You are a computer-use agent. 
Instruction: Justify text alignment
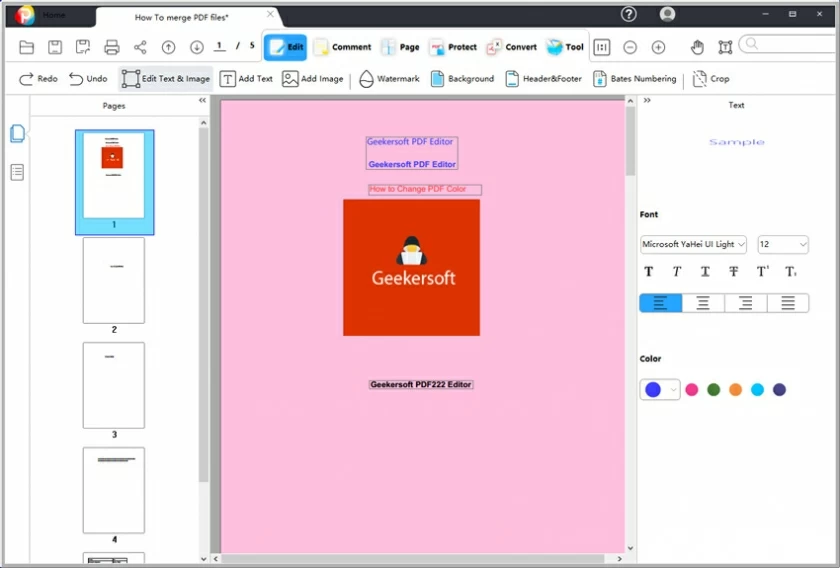pos(788,303)
